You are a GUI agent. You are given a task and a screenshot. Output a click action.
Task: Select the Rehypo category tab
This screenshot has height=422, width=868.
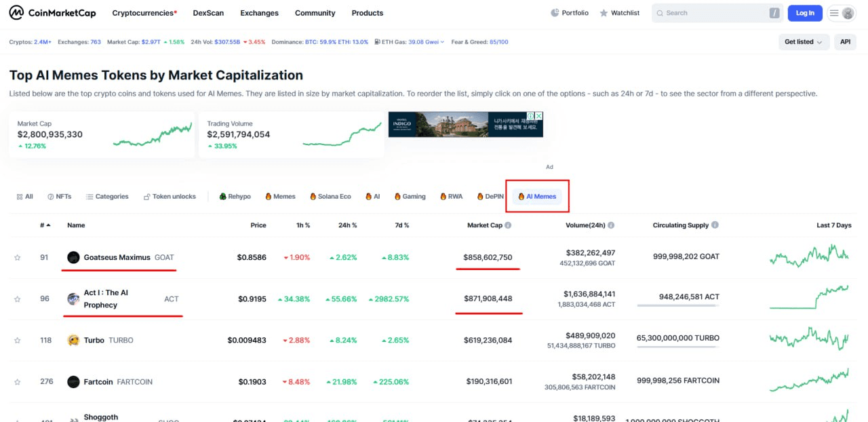click(x=235, y=197)
